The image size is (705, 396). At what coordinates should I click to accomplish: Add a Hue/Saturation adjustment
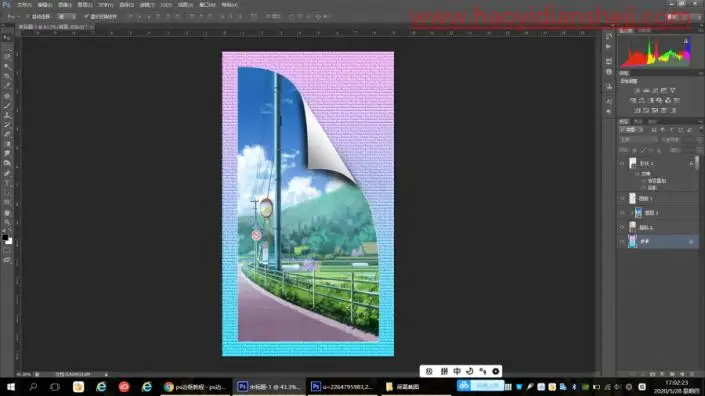point(633,100)
